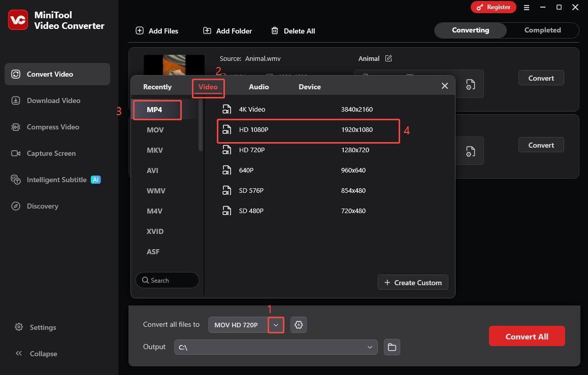Open format parameter settings gear

point(299,325)
